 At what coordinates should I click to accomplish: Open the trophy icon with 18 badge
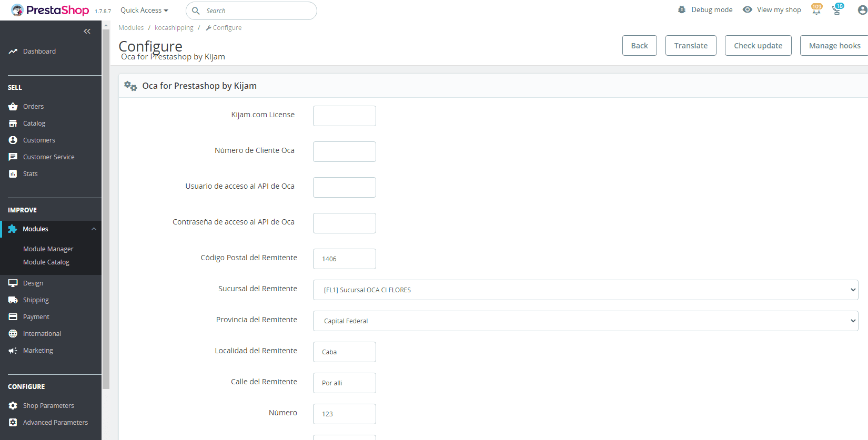point(837,9)
